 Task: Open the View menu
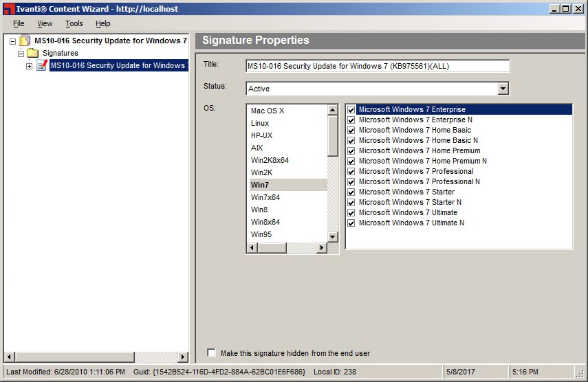pos(45,23)
